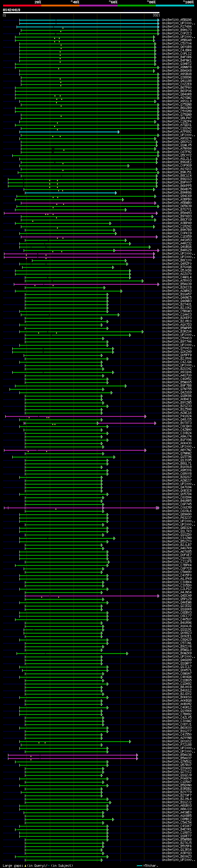
Task: Click hit label UniRef100_A9NNT8
Action: tap(177, 67)
